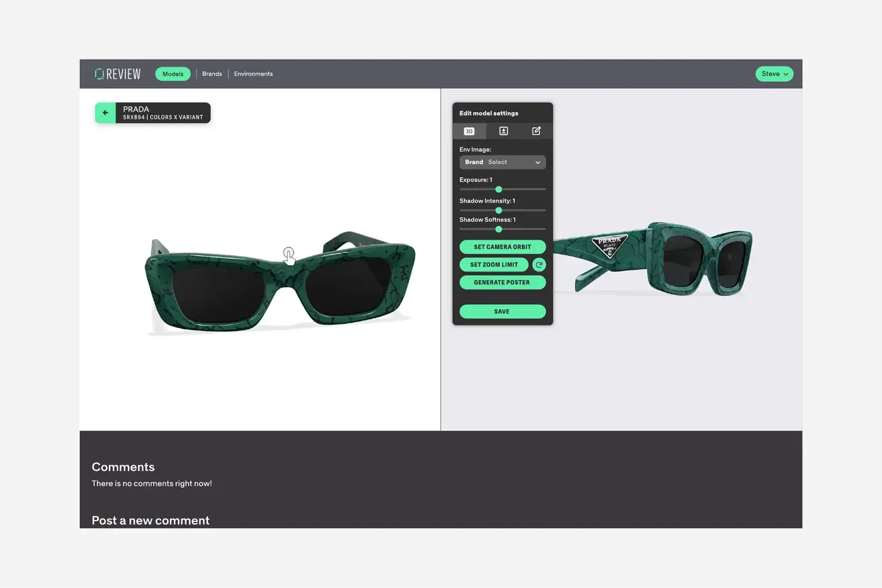Open the edit pencil tab icon

[x=536, y=131]
